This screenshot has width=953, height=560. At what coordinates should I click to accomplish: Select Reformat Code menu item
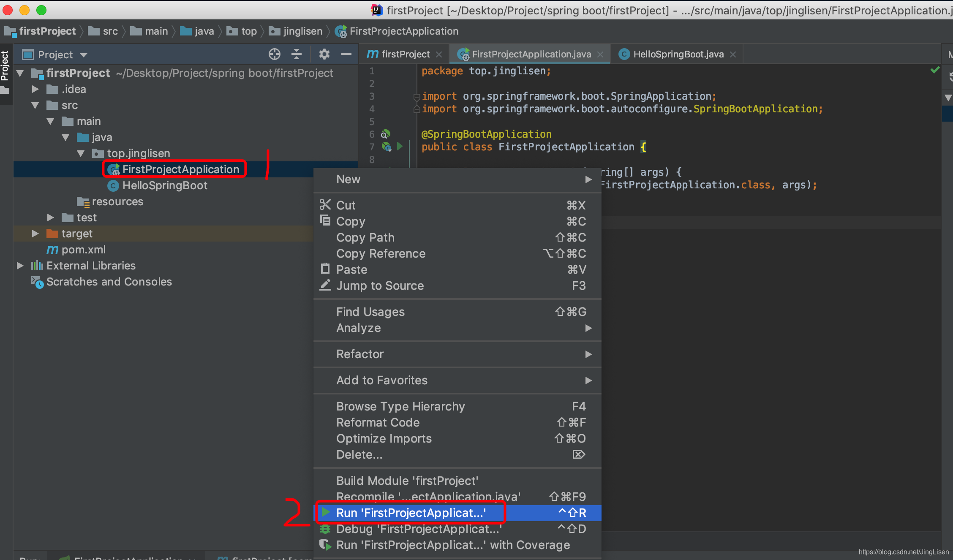[457, 422]
